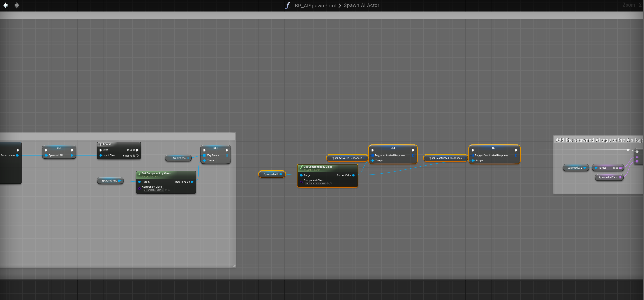Viewport: 644px width, 300px height.
Task: Click the Is Not Valid exec pin
Action: tap(137, 156)
